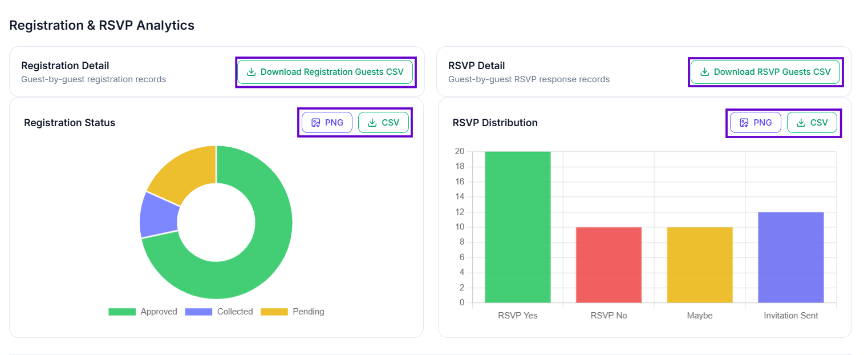Click the Registration Status chart title

(x=70, y=123)
